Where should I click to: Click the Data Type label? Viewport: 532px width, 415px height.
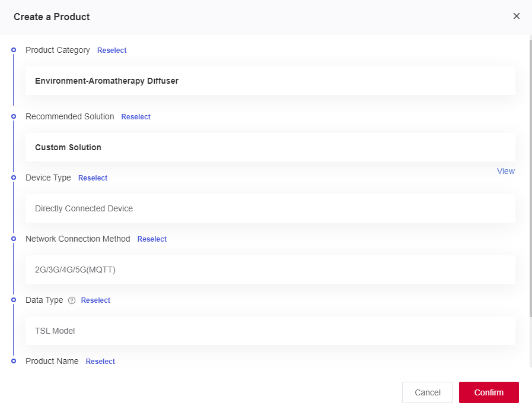pyautogui.click(x=44, y=300)
